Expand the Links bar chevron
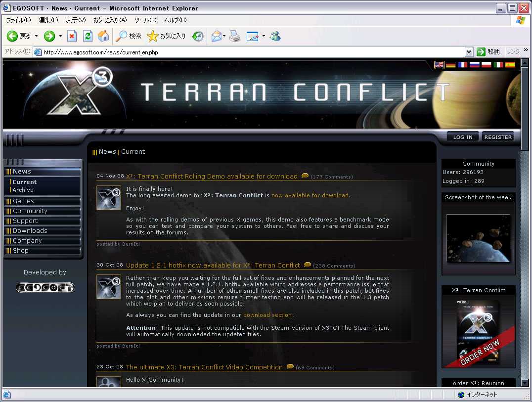Screen dimensions: 532x402 526,50
